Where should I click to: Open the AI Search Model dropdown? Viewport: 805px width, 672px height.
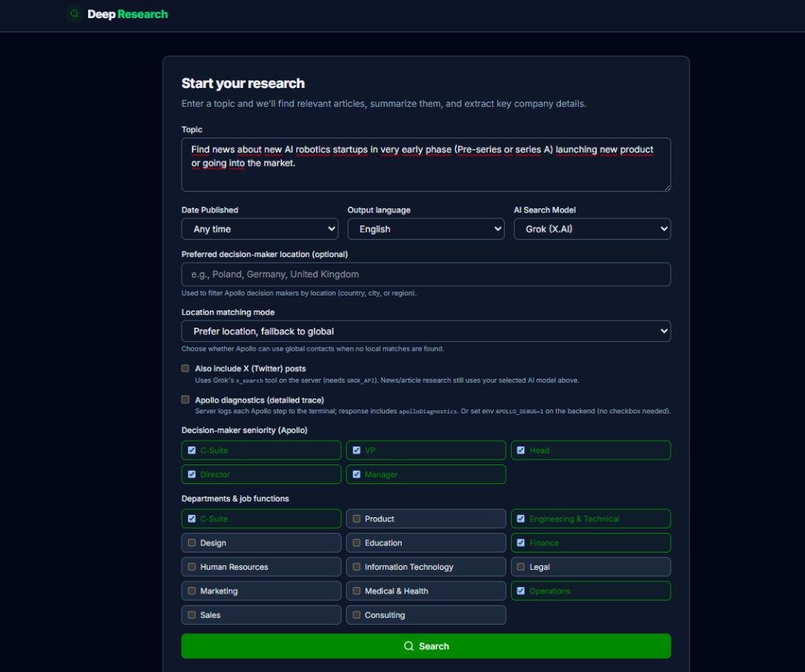point(593,229)
